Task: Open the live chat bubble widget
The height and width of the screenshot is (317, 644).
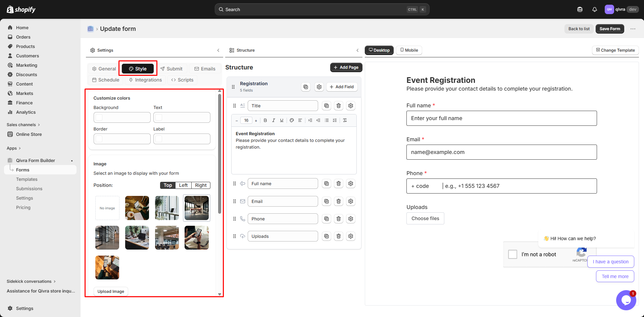Action: [626, 300]
